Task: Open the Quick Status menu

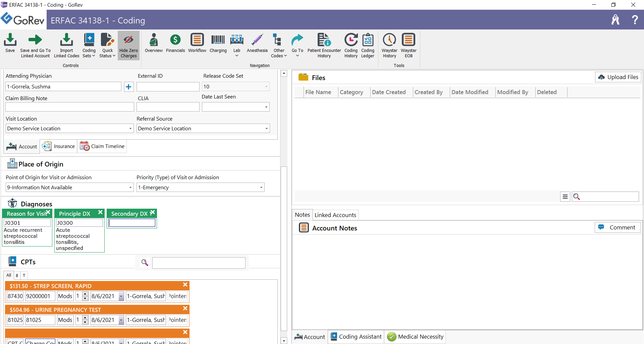Action: tap(107, 45)
